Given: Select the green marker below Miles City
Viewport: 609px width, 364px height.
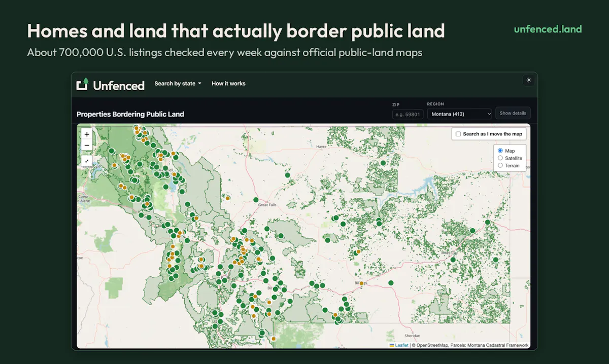Looking at the screenshot, I should [x=453, y=260].
